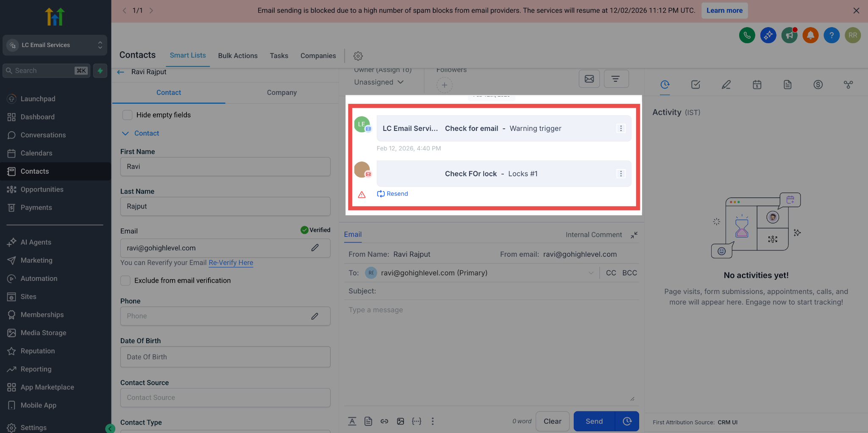Screen dimensions: 868x433
Task: Click the contacts settings gear icon
Action: tap(358, 56)
